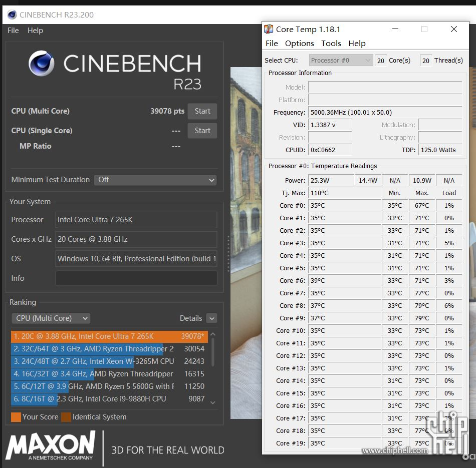
Task: Click the Power value 25.3W
Action: 331,181
